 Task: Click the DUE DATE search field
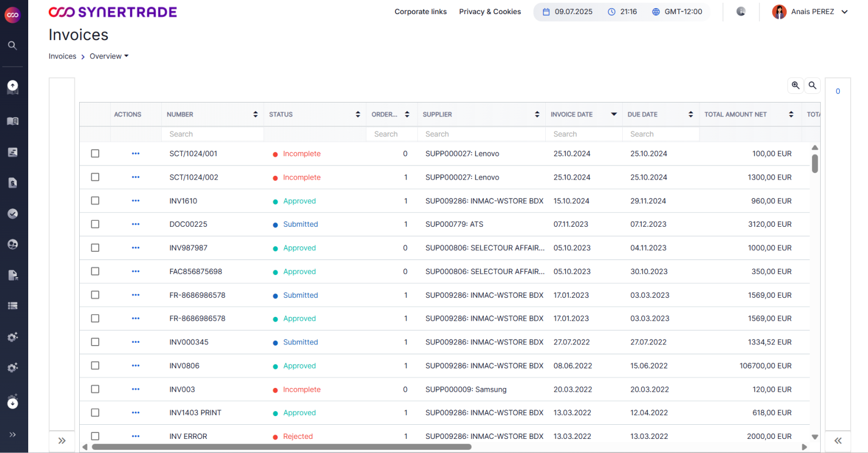661,134
